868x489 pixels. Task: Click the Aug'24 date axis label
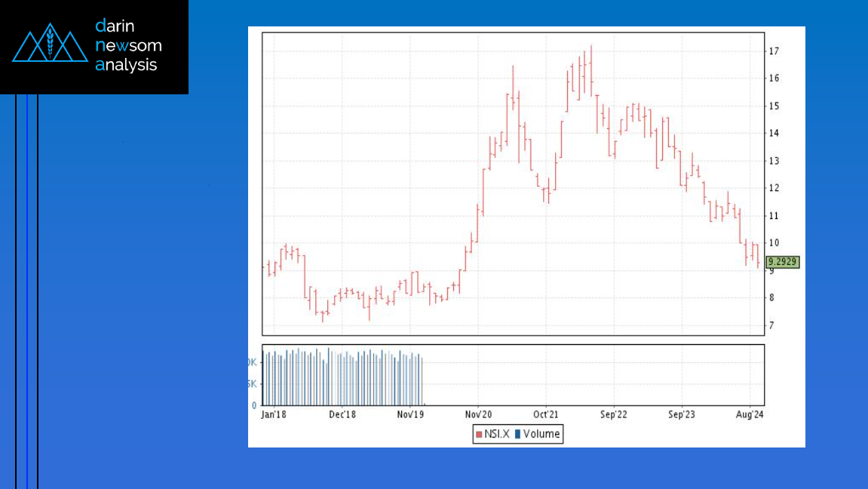click(x=750, y=414)
